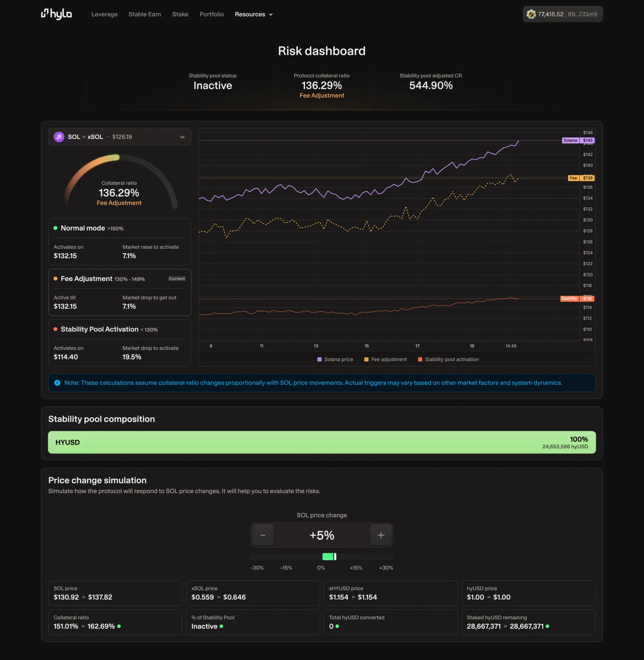Click the price change slider handle
Screen dimensions: 644x660
tap(335, 557)
